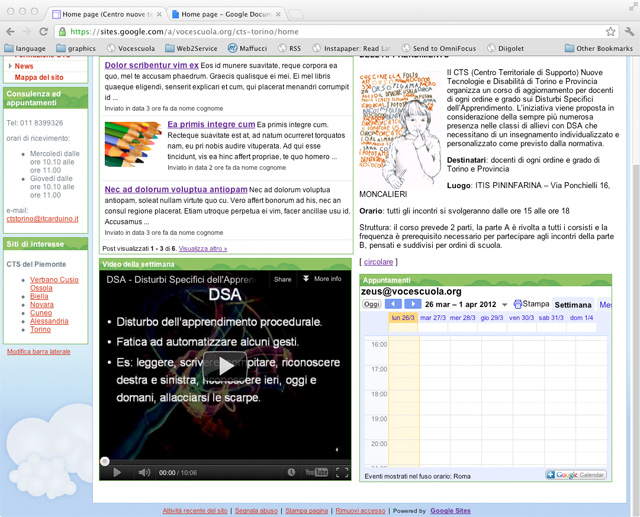Click the Watch Later clock icon on video
This screenshot has width=640, height=517.
(x=292, y=472)
